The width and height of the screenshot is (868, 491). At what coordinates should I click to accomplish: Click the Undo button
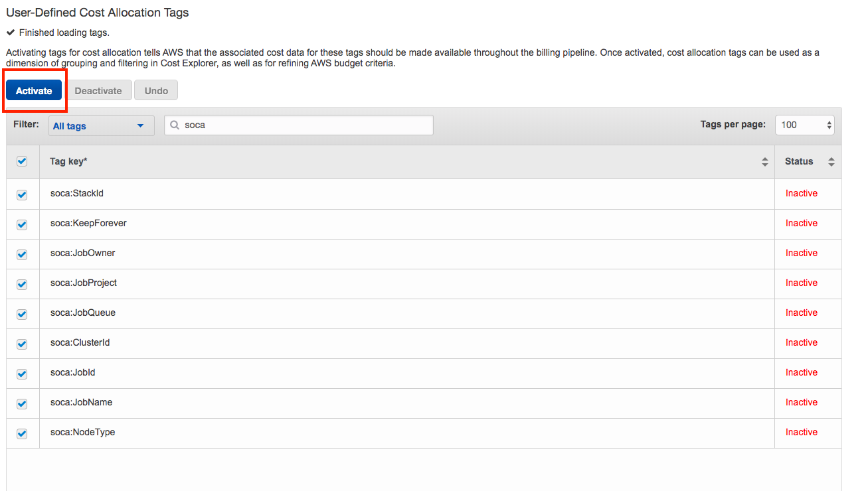(156, 91)
